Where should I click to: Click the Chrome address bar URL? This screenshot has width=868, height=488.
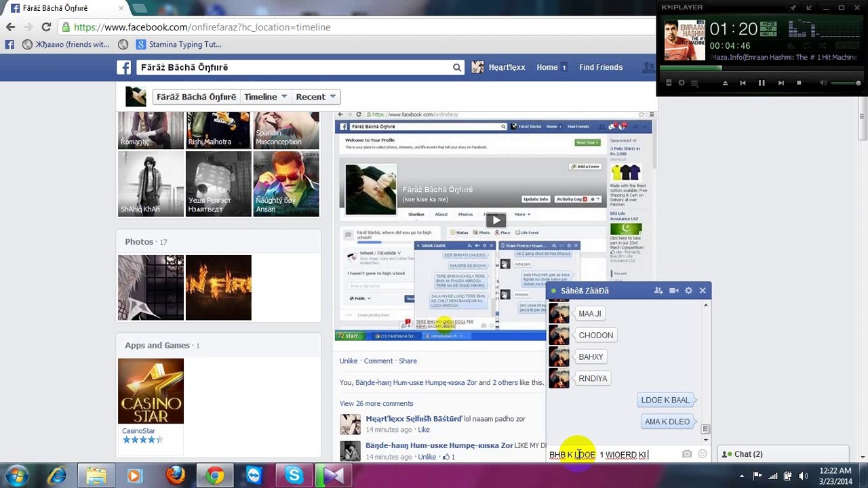click(x=202, y=27)
